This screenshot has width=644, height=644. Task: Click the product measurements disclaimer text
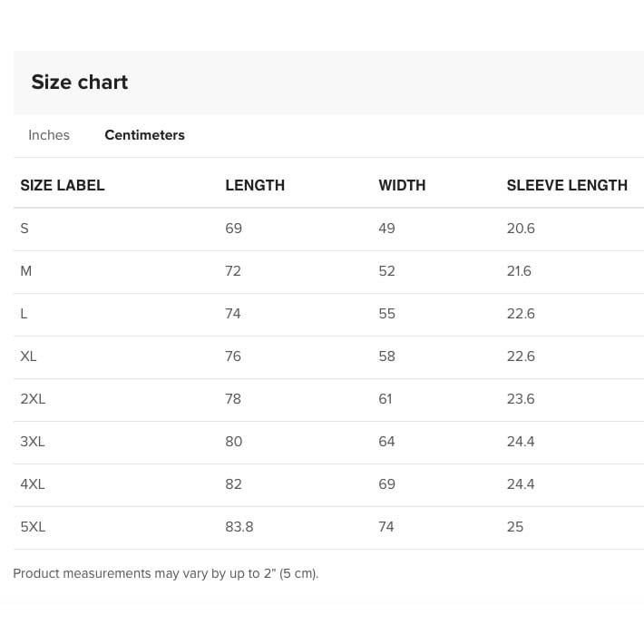(166, 574)
